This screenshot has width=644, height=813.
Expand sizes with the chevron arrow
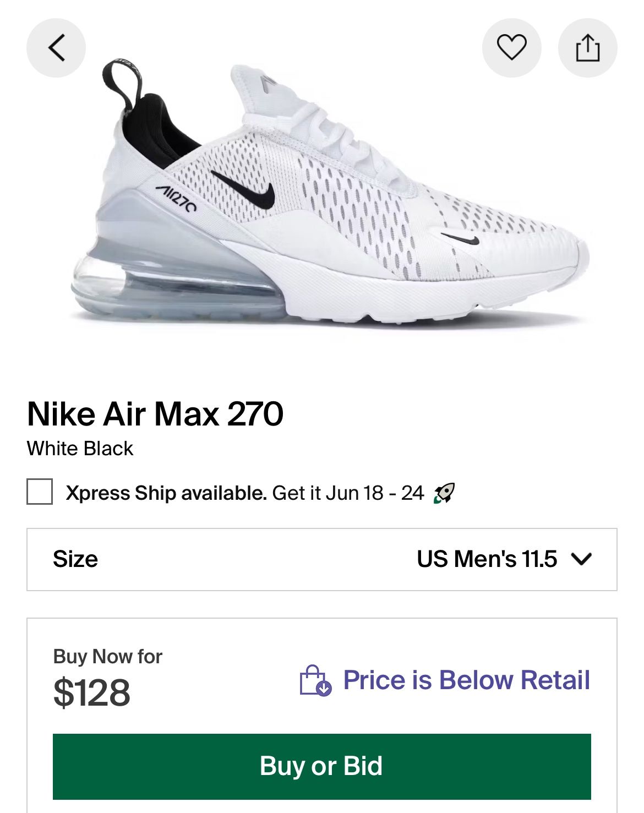[x=581, y=559]
